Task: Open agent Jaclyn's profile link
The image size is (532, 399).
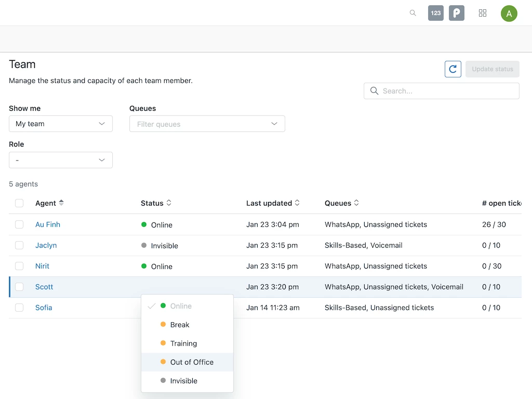Action: pyautogui.click(x=46, y=245)
